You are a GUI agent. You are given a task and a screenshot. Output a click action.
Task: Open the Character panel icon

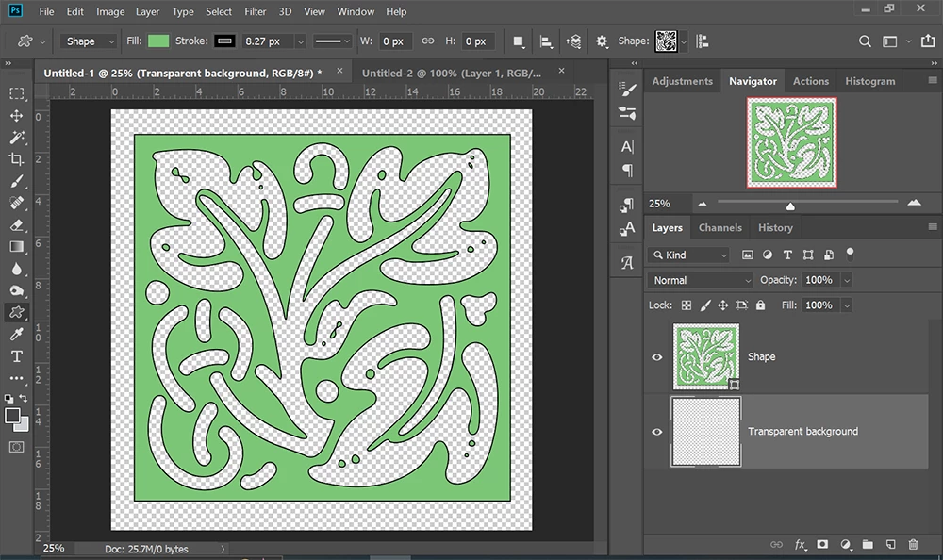point(627,147)
